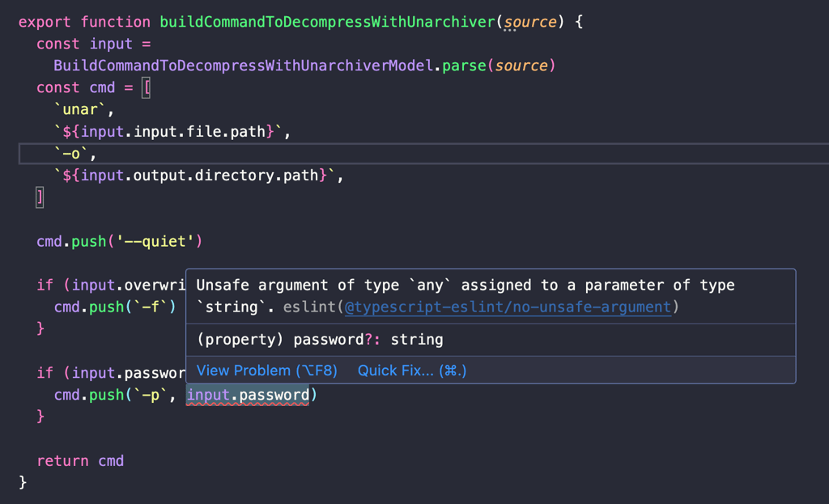Click the closing bracket of cmd array
Screen dimensions: 829x504
(40, 197)
